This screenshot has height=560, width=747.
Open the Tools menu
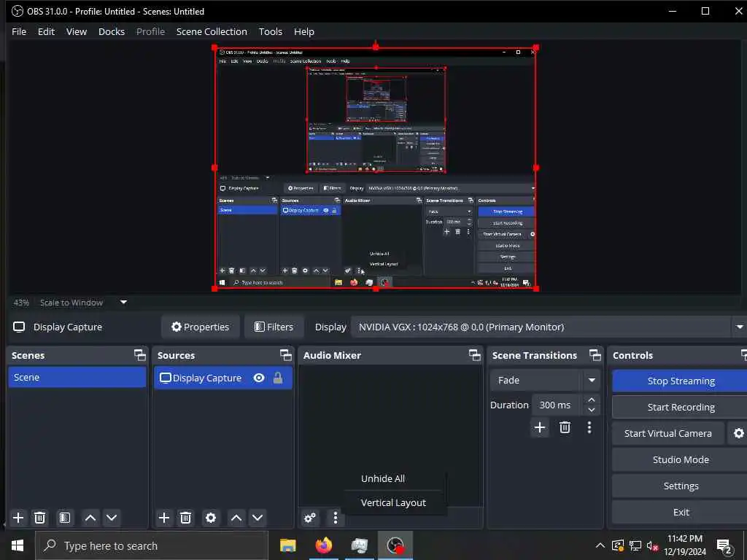click(270, 31)
